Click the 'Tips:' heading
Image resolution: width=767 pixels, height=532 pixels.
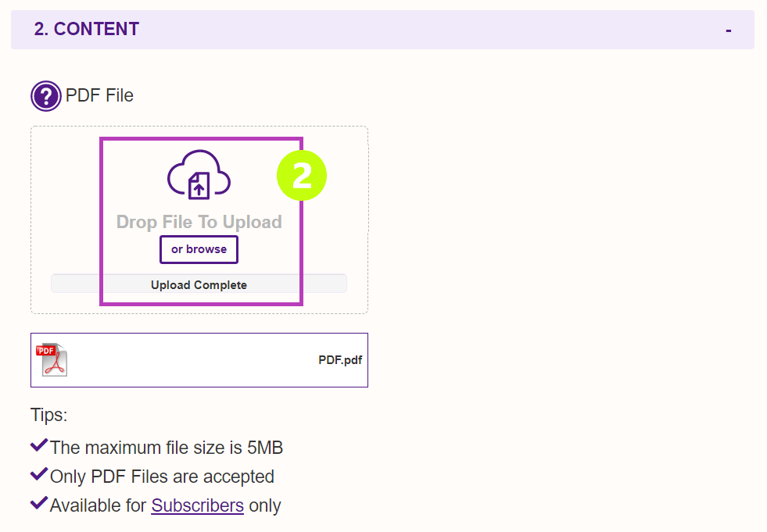coord(49,415)
